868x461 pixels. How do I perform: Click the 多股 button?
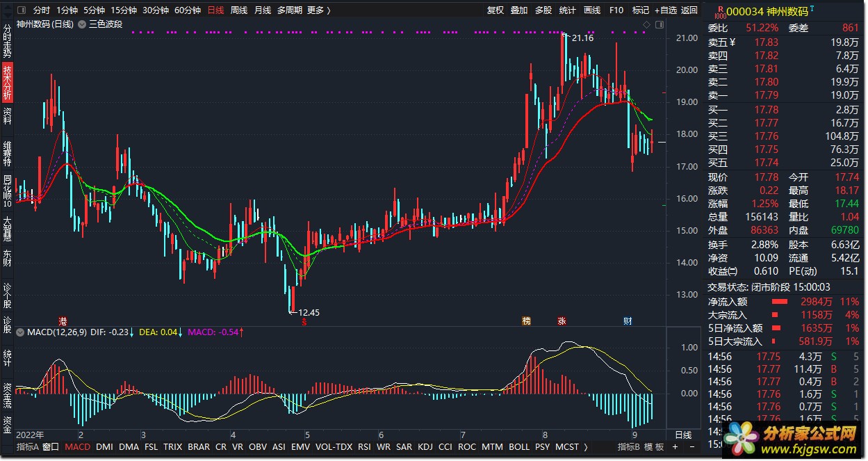pyautogui.click(x=543, y=10)
